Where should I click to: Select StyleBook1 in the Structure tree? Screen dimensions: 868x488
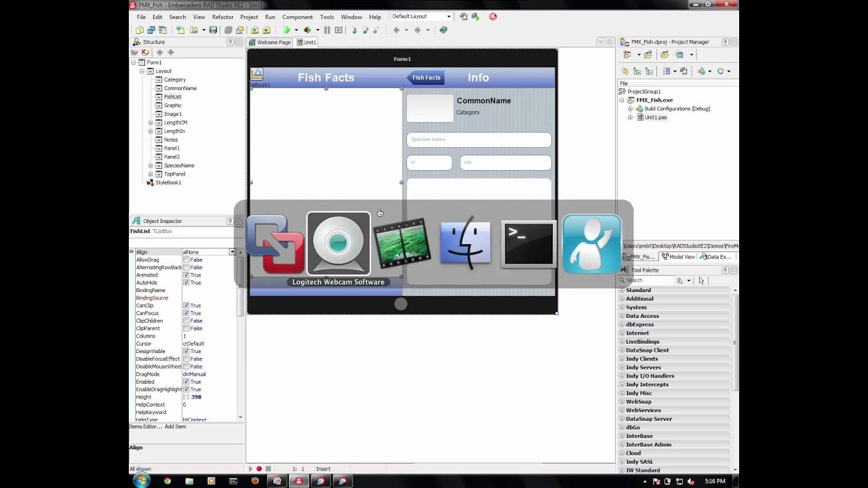pos(168,182)
